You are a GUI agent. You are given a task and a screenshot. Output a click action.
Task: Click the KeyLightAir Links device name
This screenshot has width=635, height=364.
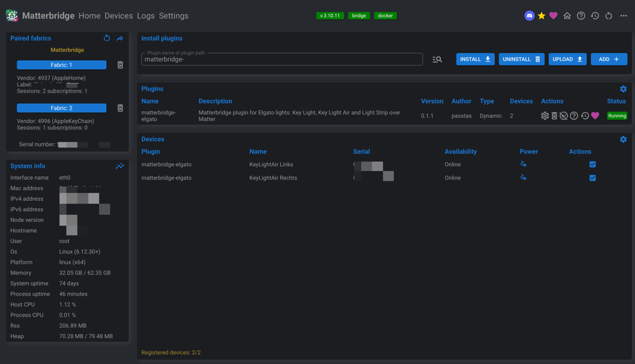point(271,164)
